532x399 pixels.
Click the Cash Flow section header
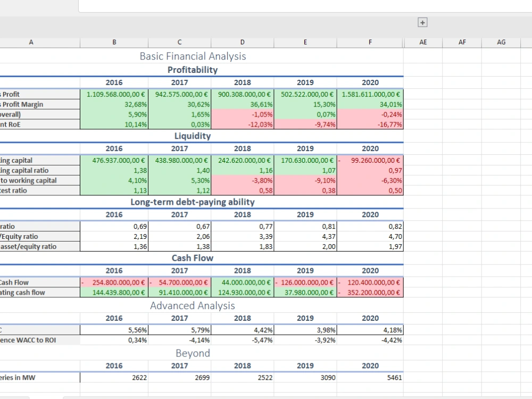(x=193, y=257)
